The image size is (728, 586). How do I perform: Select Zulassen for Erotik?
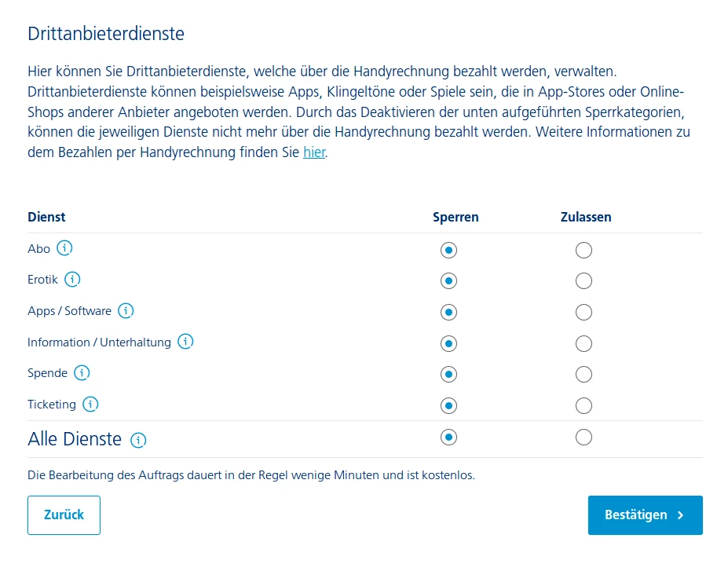tap(583, 281)
